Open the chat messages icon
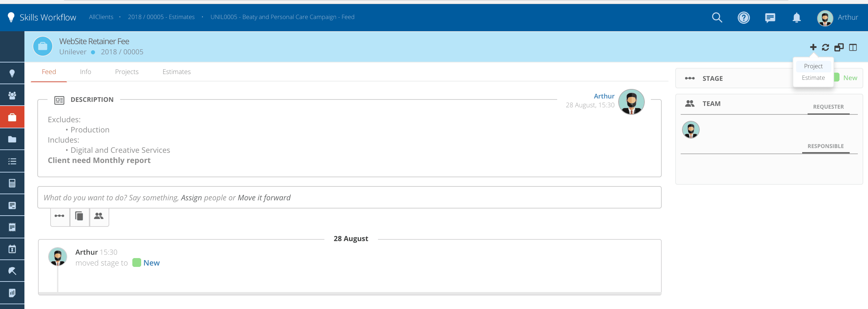The height and width of the screenshot is (309, 868). tap(770, 17)
